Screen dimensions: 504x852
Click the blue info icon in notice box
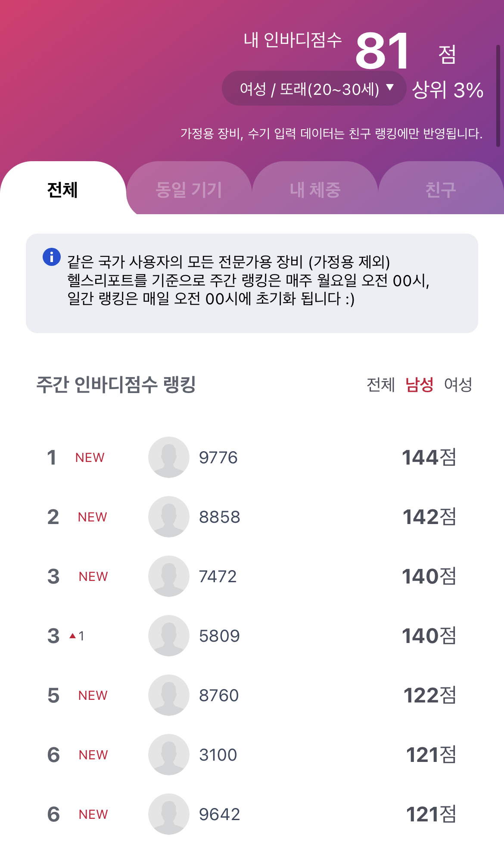pos(52,257)
